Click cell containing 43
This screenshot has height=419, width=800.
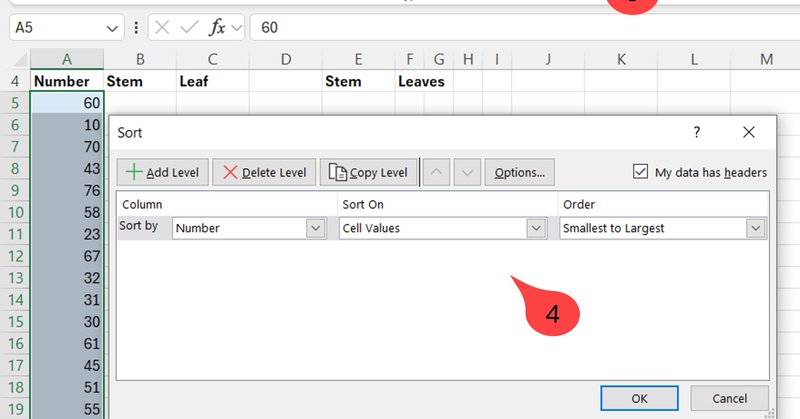pos(67,168)
